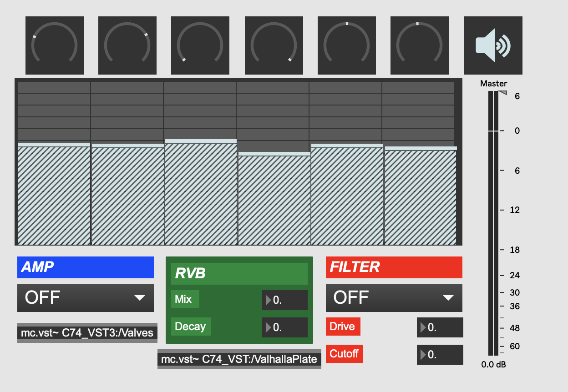Click the first multislider bar column

click(54, 196)
